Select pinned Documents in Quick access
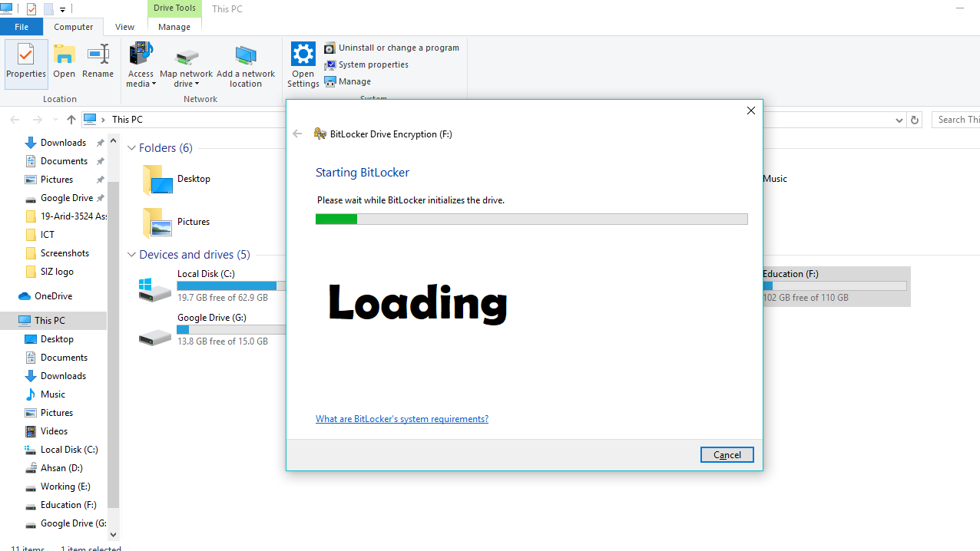This screenshot has width=980, height=551. pos(64,161)
